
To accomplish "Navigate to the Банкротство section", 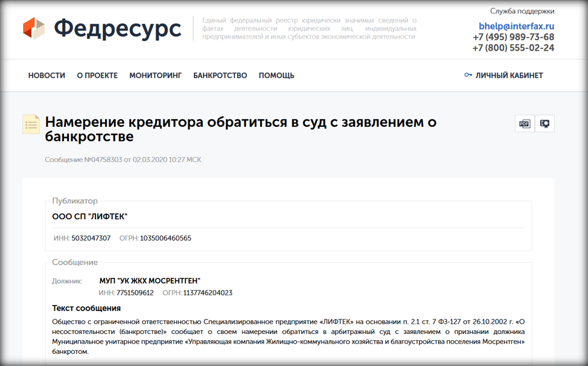I will coord(220,75).
